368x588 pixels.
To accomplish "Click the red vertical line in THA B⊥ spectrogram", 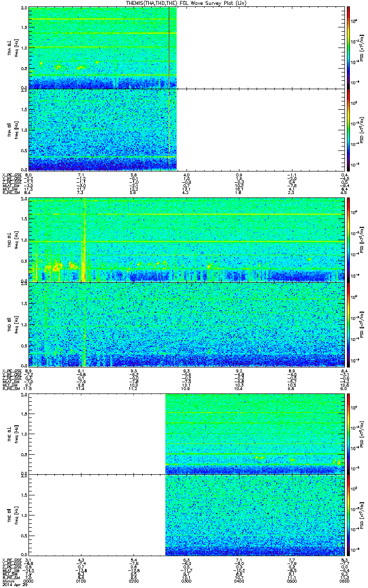I will tap(169, 48).
